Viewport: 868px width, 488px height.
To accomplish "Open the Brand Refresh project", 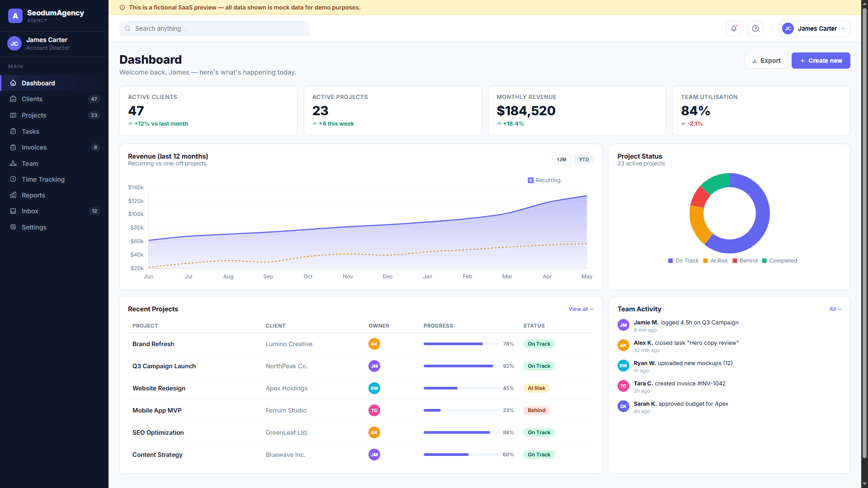I will point(153,344).
